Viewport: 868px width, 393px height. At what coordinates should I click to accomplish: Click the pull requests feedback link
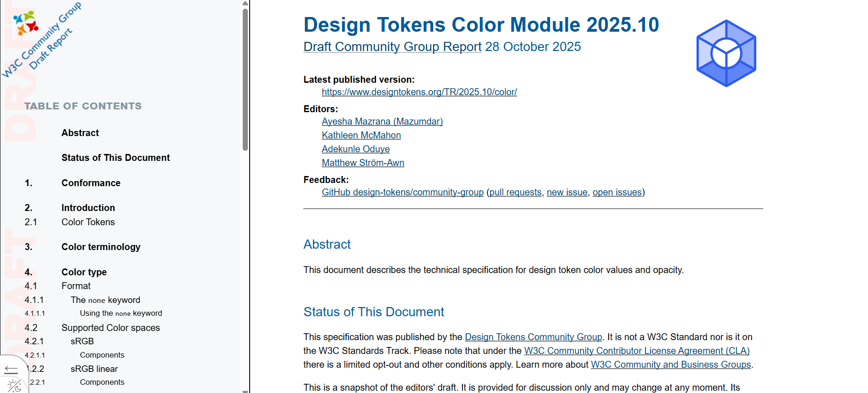click(x=515, y=192)
